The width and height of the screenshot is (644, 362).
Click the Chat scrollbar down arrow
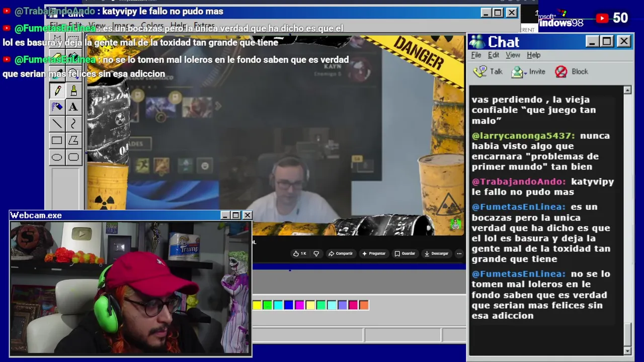pyautogui.click(x=627, y=350)
